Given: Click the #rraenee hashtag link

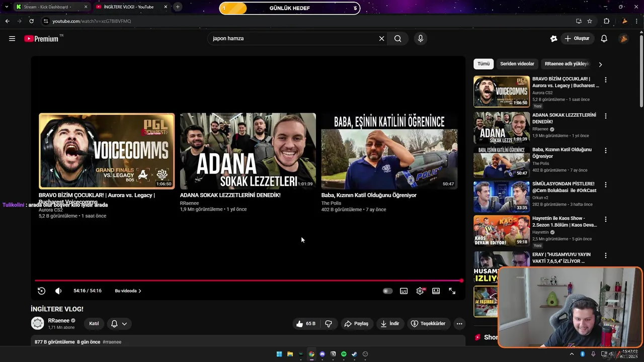Looking at the screenshot, I should (112, 342).
